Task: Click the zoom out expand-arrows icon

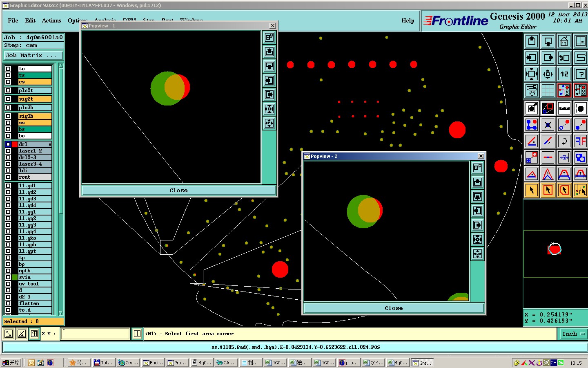Action: (532, 74)
